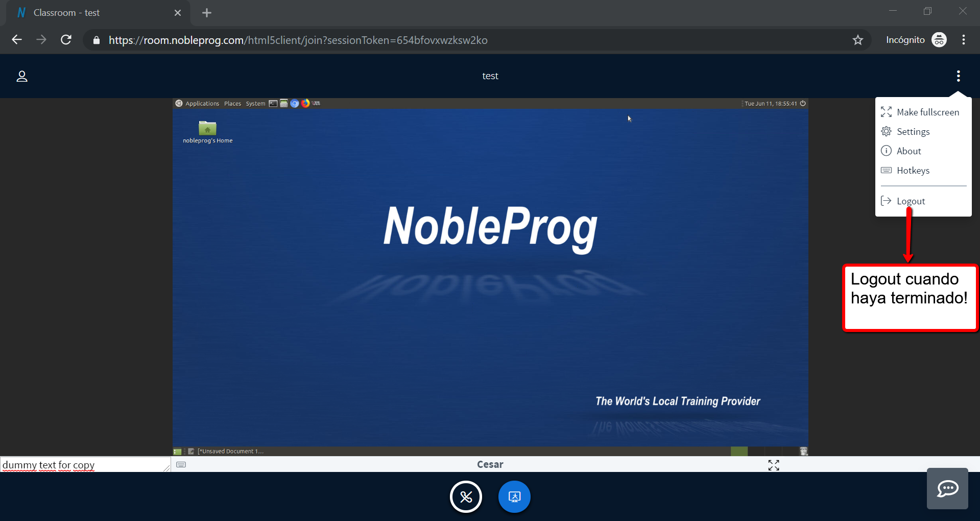The height and width of the screenshot is (521, 980).
Task: Select Make fullscreen from the menu
Action: point(920,112)
